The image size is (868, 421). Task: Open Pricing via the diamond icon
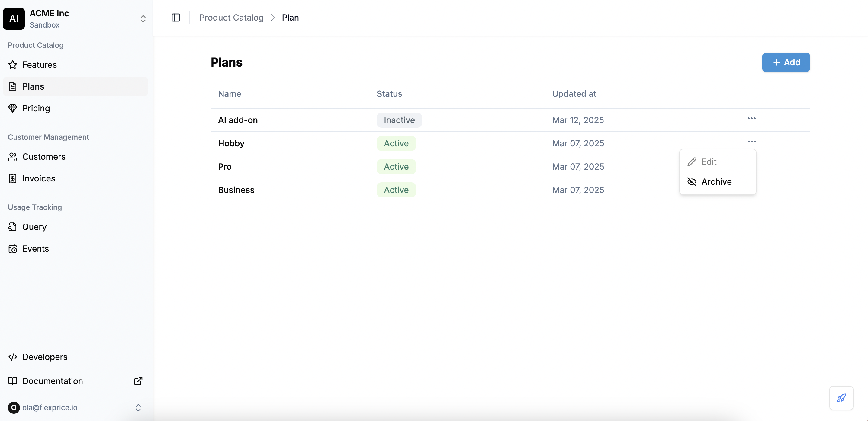(x=12, y=108)
